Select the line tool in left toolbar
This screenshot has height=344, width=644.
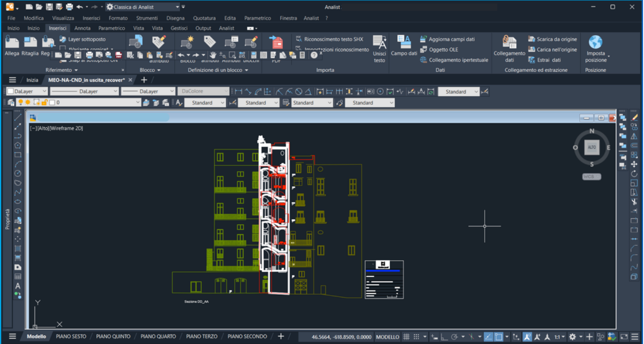click(x=18, y=117)
